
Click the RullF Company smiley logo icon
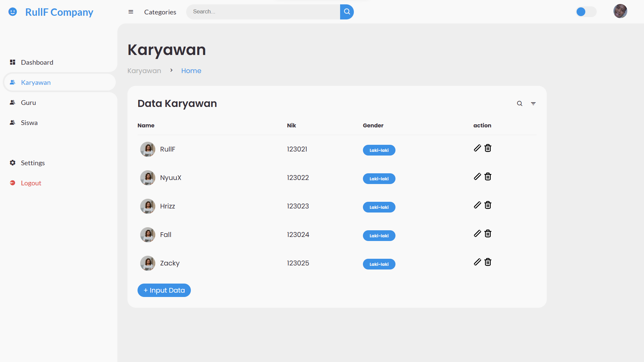point(13,12)
